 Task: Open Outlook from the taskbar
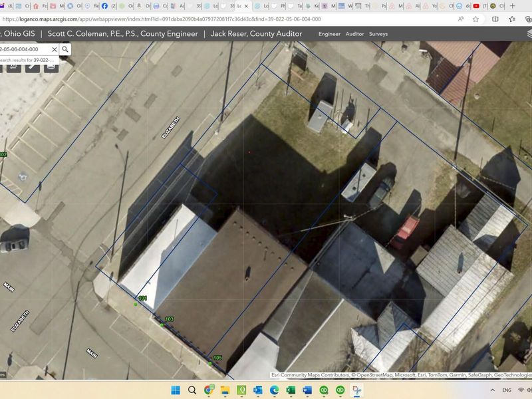[258, 390]
